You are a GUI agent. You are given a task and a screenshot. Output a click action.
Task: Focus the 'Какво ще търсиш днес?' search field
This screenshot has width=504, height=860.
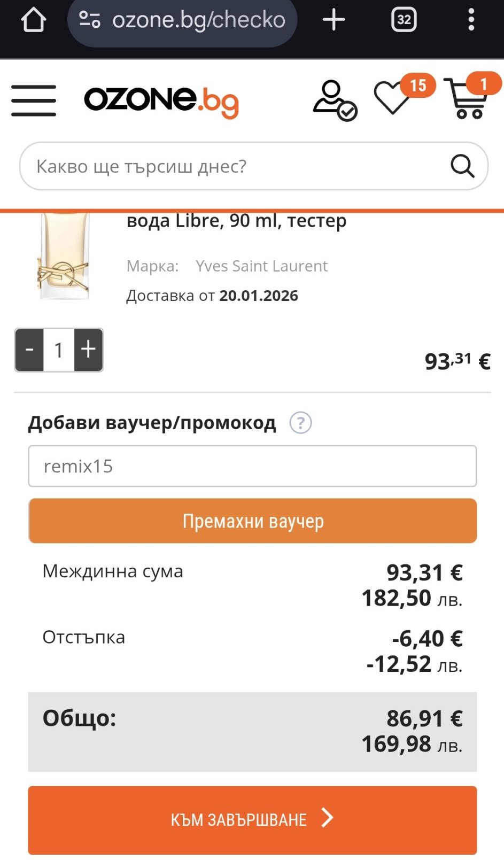(x=235, y=166)
